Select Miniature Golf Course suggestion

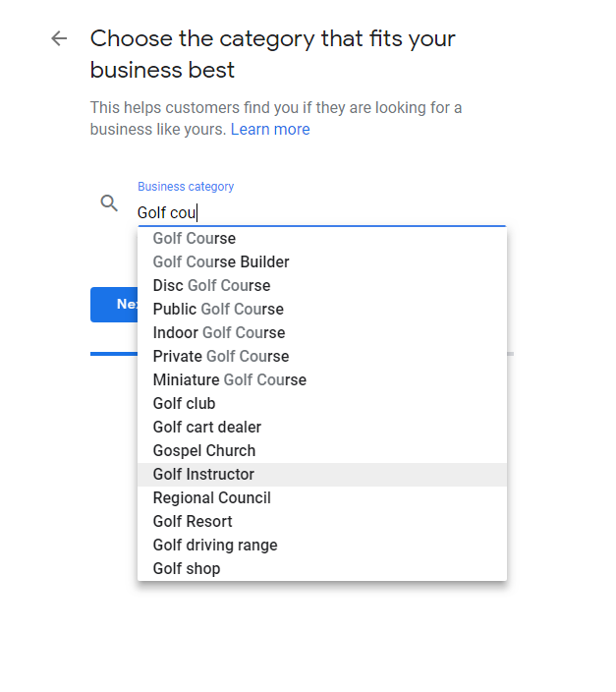coord(322,380)
